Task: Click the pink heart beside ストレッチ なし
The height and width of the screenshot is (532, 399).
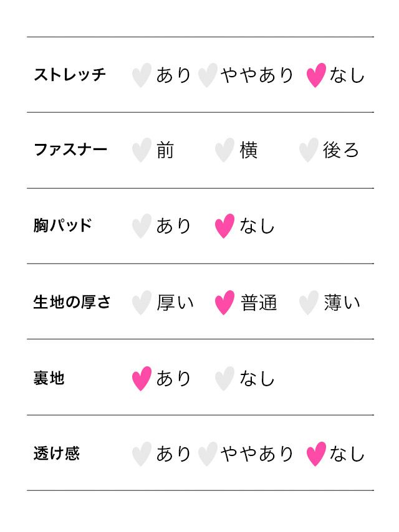Action: pyautogui.click(x=316, y=75)
